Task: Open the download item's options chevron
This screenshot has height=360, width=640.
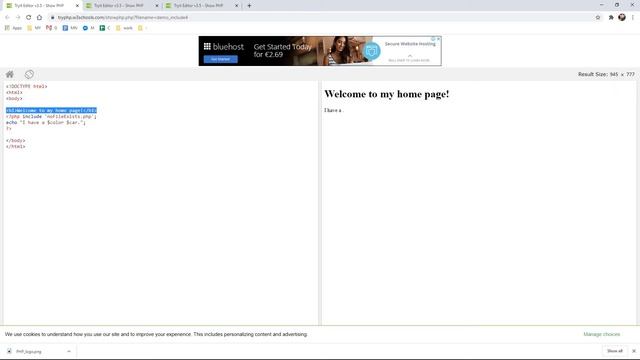Action: point(69,351)
